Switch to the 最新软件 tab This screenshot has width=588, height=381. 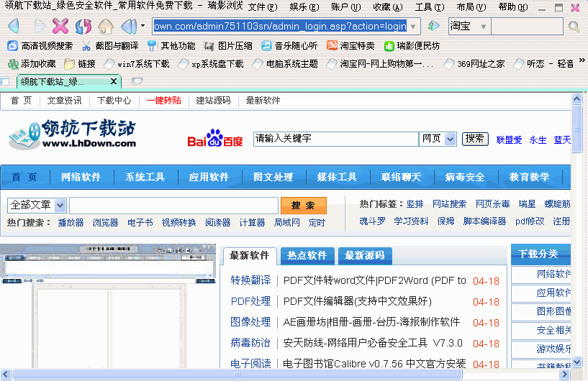(249, 256)
